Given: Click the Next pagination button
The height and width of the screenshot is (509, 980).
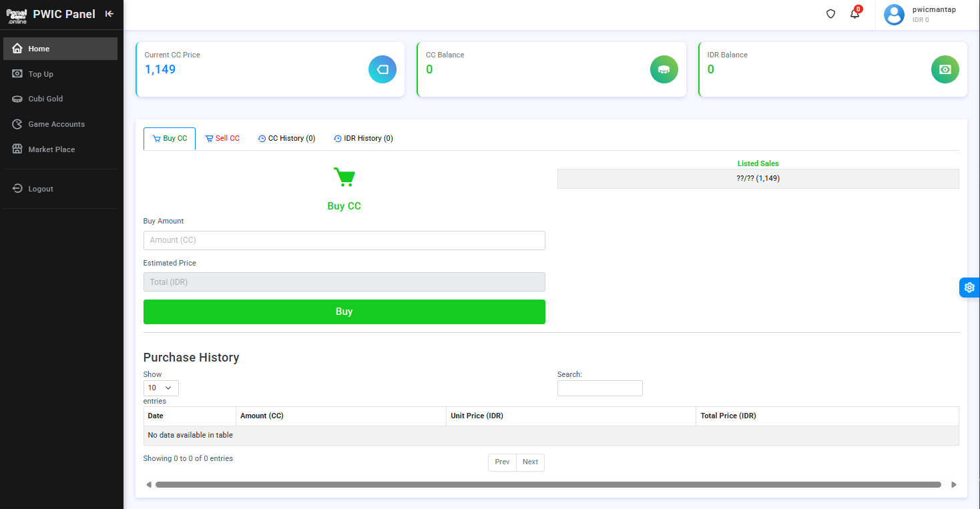Looking at the screenshot, I should click(x=530, y=462).
